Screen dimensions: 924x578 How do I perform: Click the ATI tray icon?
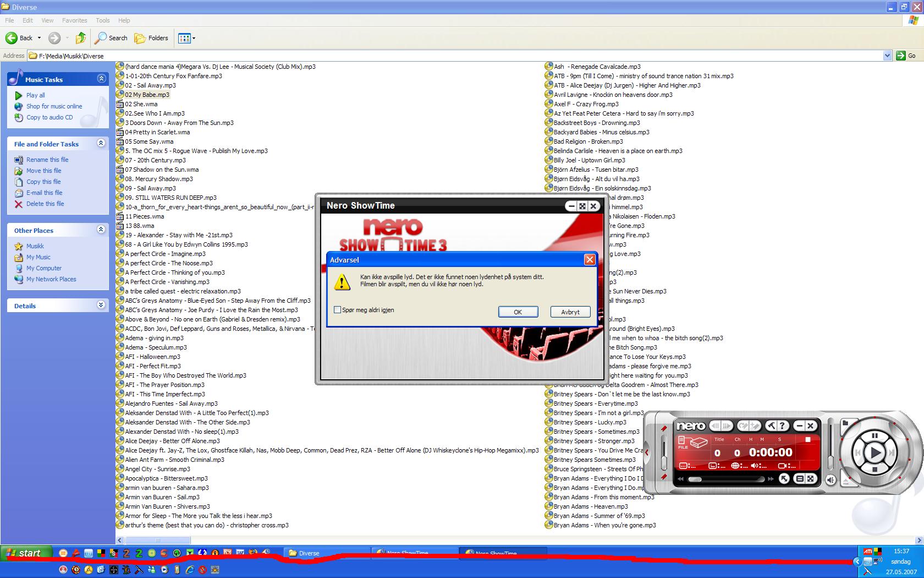click(x=867, y=551)
